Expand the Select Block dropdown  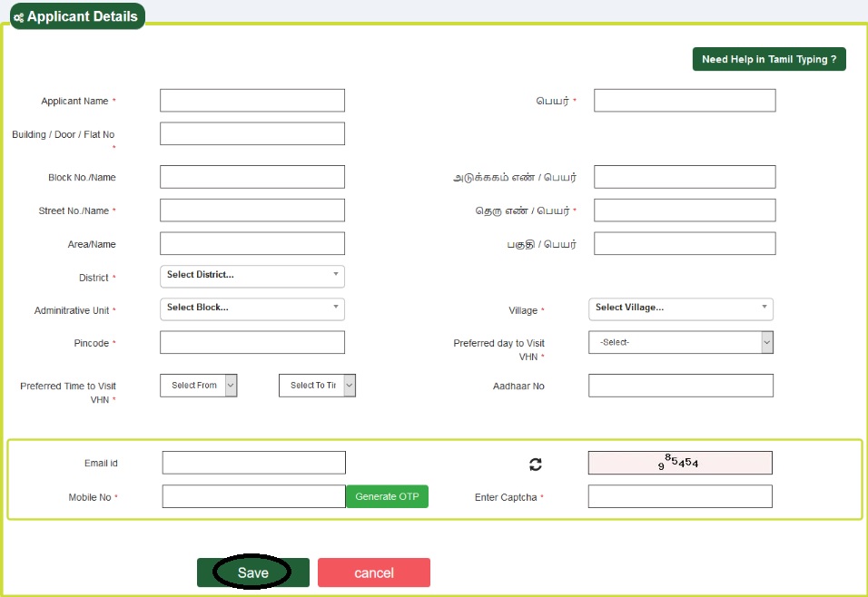point(252,308)
